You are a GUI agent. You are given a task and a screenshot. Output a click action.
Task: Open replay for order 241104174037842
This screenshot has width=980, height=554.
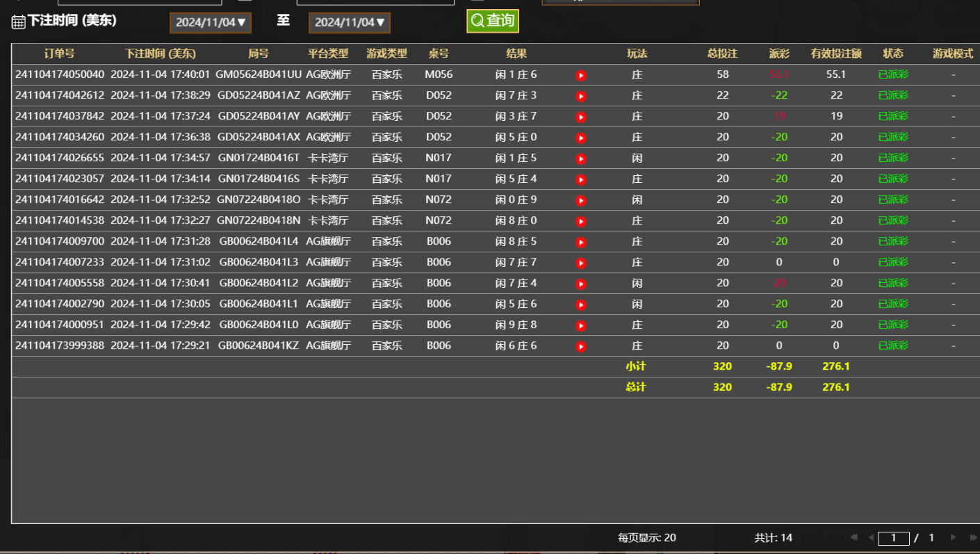point(581,117)
